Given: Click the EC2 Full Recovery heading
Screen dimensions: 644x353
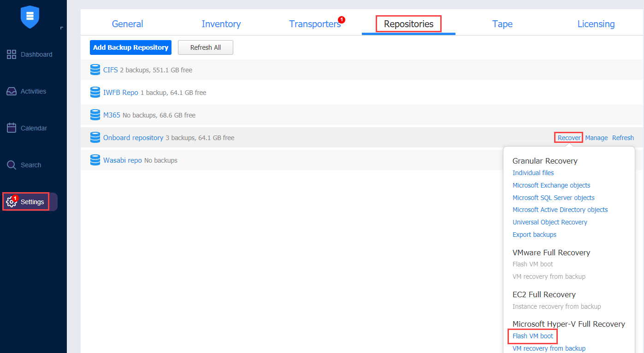Looking at the screenshot, I should tap(544, 294).
